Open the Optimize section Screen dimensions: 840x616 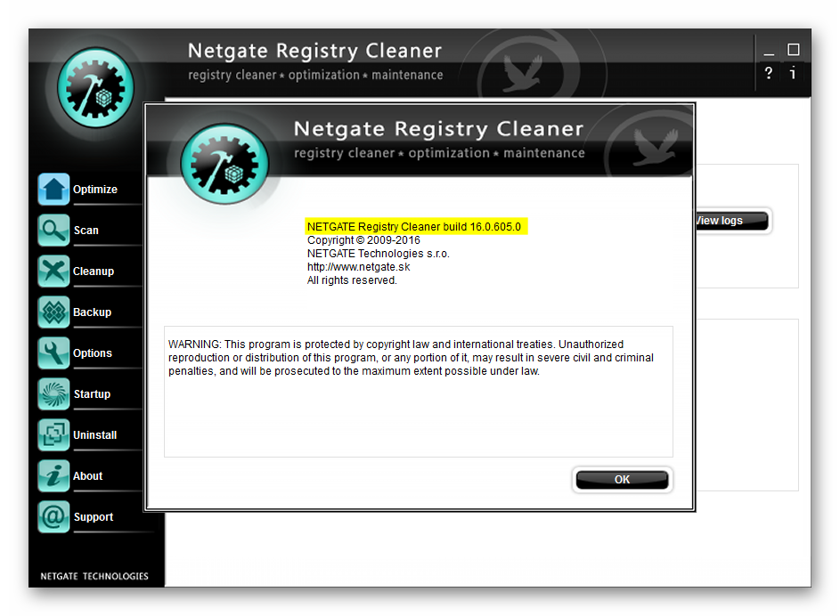pos(95,190)
